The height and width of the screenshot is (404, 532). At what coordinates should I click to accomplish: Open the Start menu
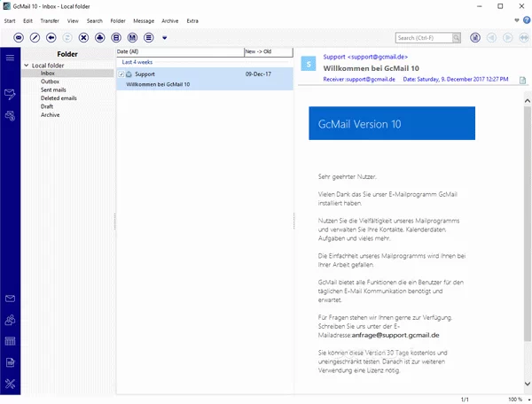coord(10,21)
